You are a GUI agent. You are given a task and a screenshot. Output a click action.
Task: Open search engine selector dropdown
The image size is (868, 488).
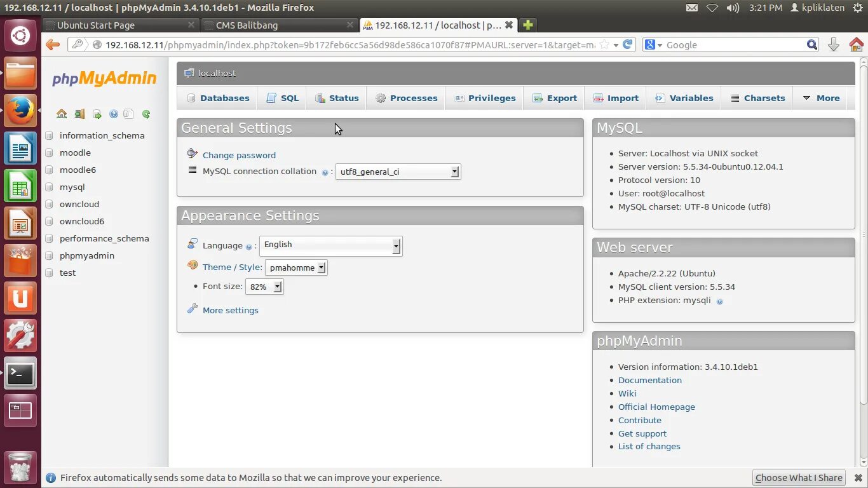(x=653, y=44)
